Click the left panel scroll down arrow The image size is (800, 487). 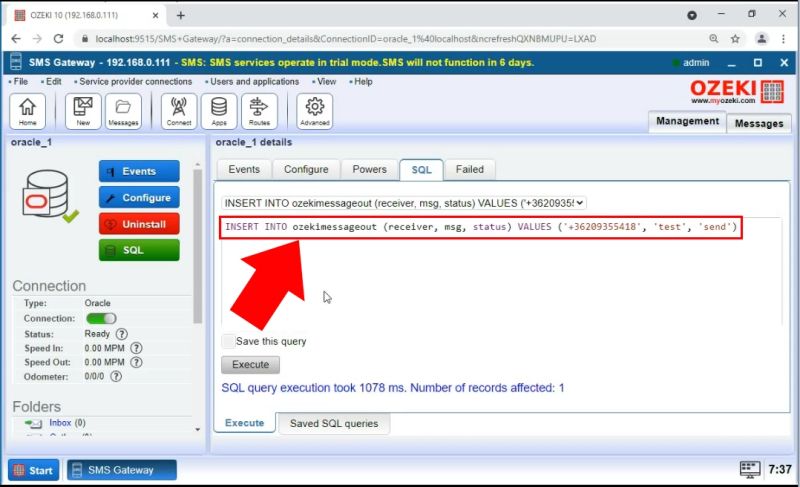[x=198, y=429]
